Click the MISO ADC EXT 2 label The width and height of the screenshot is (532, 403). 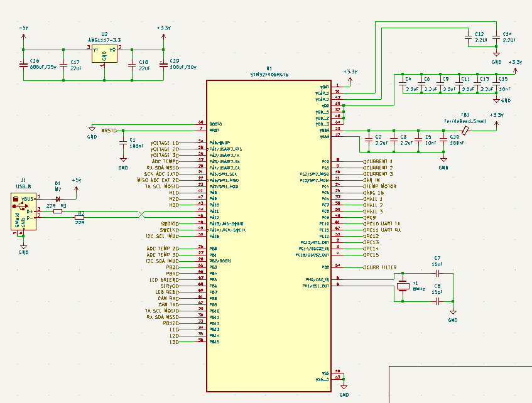(158, 180)
